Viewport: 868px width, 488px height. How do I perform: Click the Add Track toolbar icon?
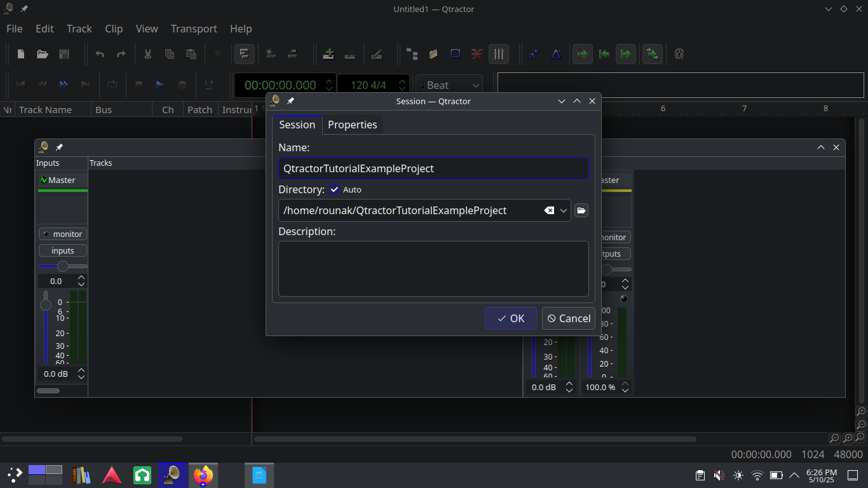pyautogui.click(x=329, y=54)
